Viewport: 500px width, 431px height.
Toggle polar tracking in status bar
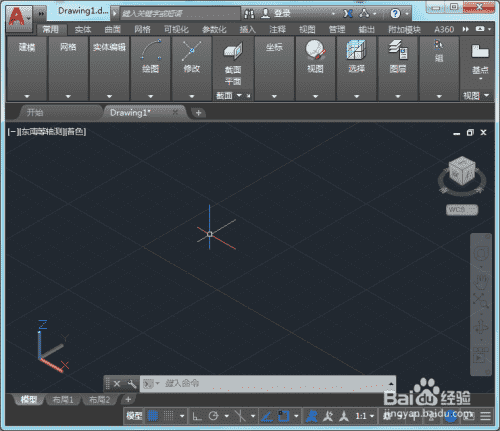click(213, 416)
